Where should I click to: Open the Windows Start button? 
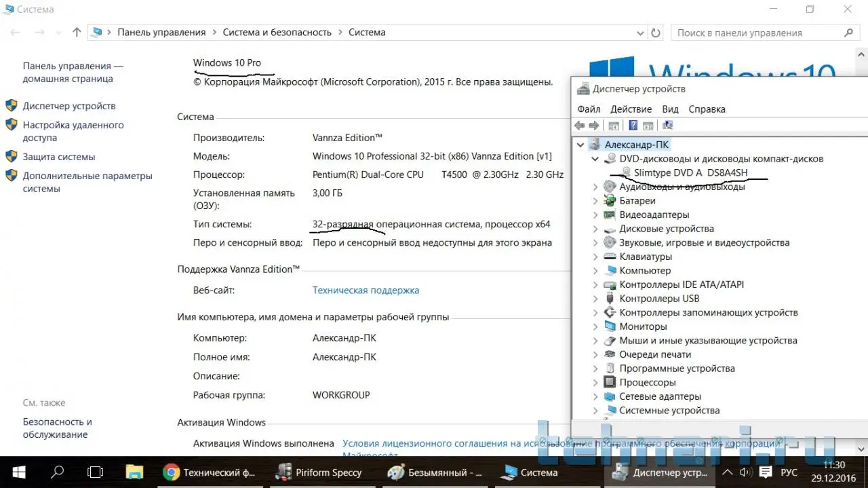coord(18,472)
